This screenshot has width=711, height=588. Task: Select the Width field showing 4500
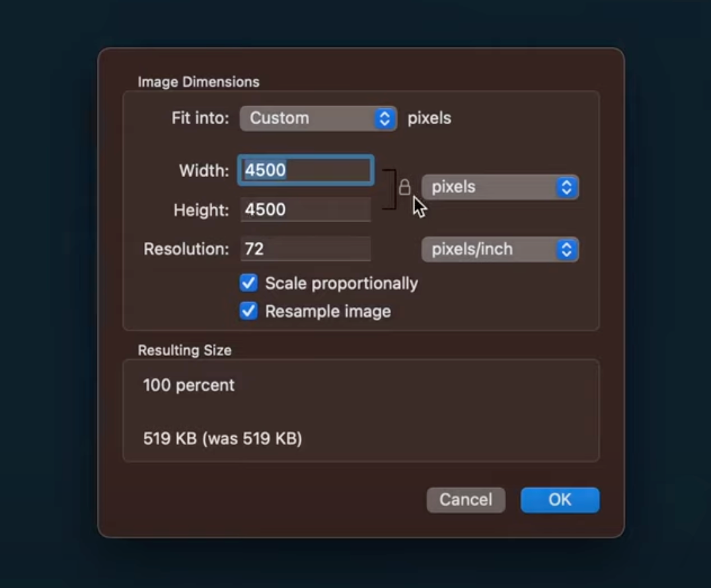coord(305,170)
